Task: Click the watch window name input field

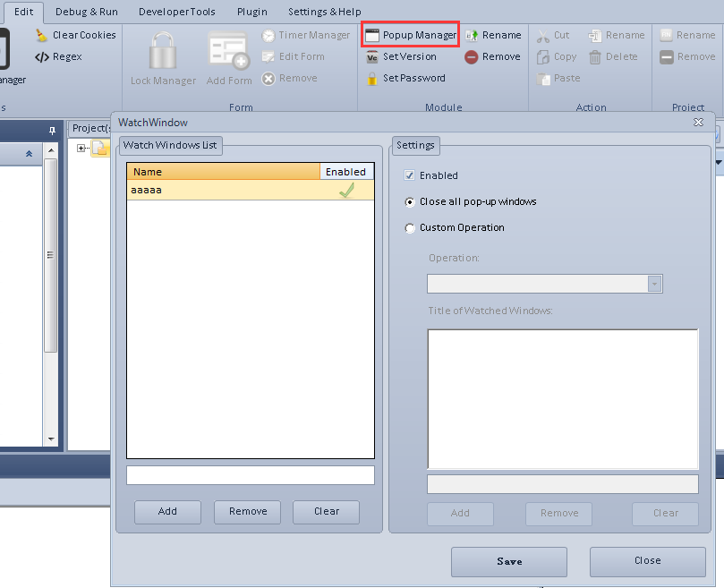Action: point(250,475)
